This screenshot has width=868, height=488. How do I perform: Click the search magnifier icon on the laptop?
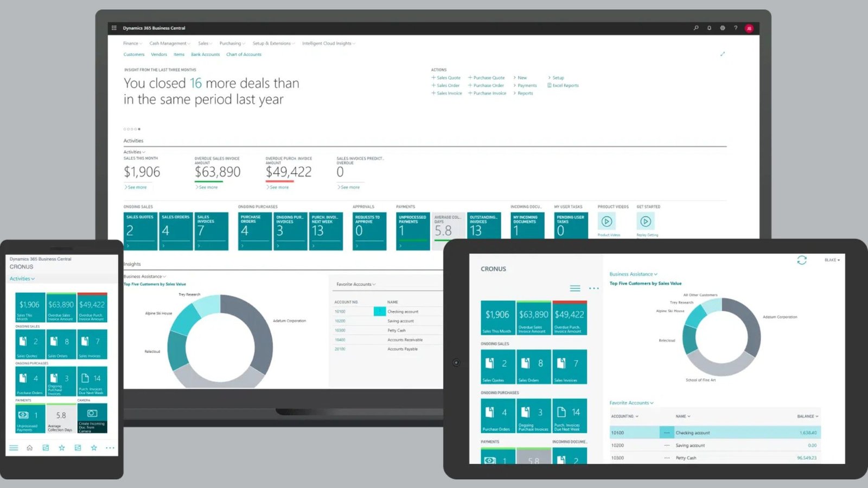coord(696,28)
